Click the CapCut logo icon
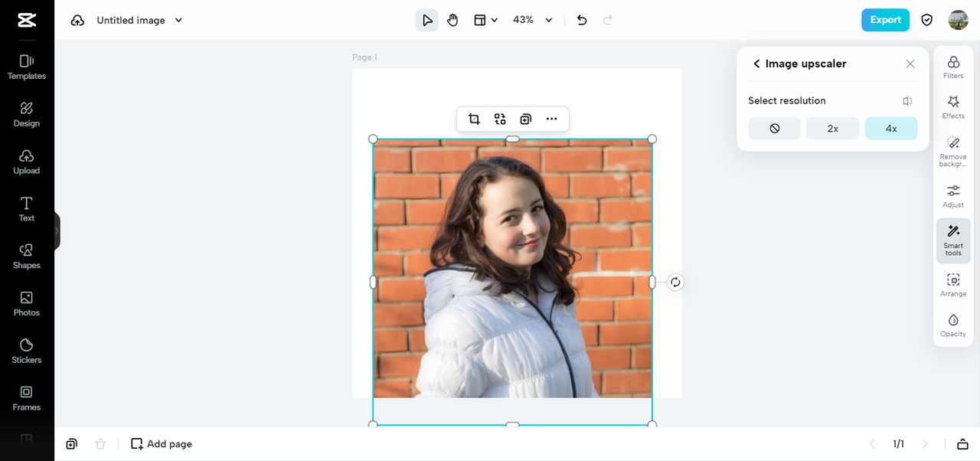This screenshot has width=980, height=461. tap(27, 20)
